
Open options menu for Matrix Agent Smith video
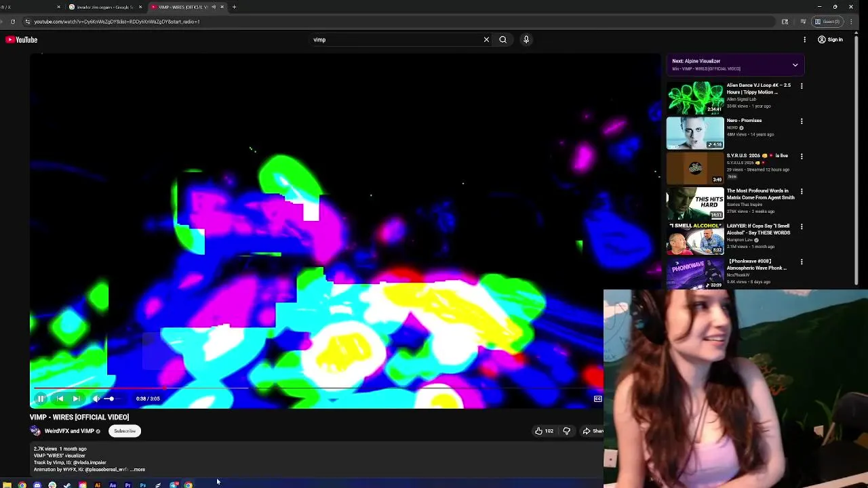802,192
